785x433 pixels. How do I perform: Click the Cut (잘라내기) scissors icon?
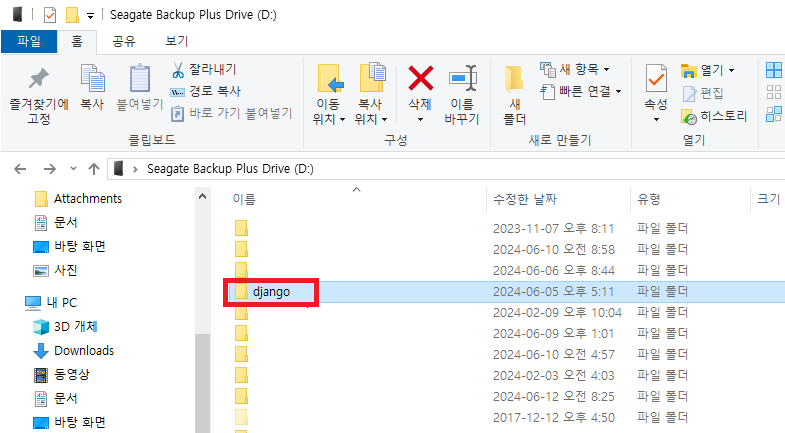coord(178,70)
